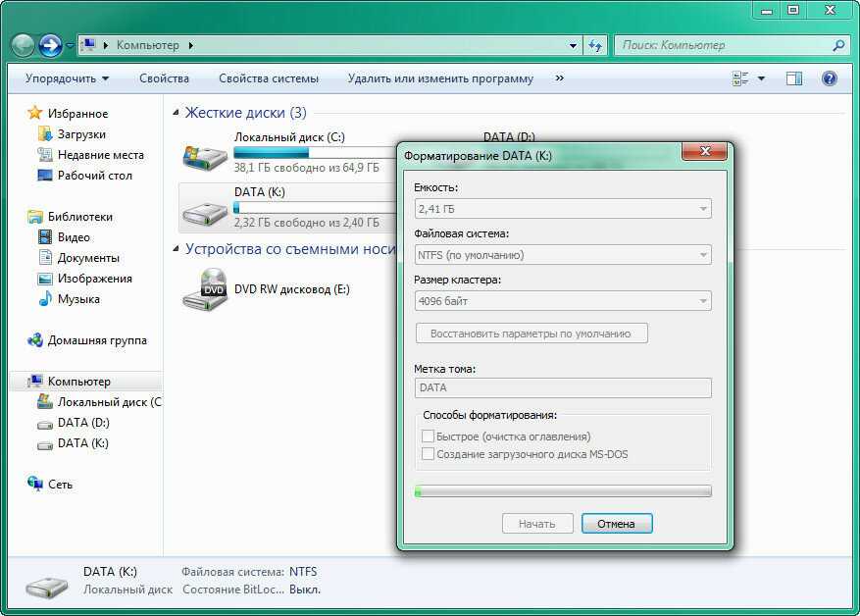Close the Форматирование DATA (K:) dialog
This screenshot has width=860, height=616.
[x=705, y=151]
